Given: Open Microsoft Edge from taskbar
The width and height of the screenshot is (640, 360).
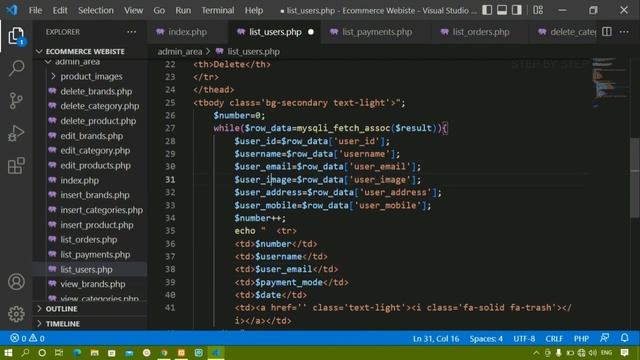Looking at the screenshot, I should click(x=77, y=353).
